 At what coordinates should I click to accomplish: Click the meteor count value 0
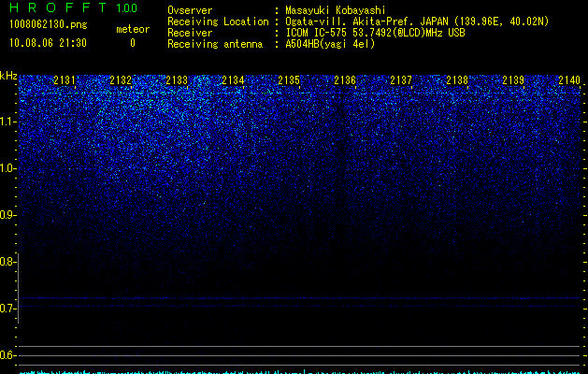pos(133,43)
